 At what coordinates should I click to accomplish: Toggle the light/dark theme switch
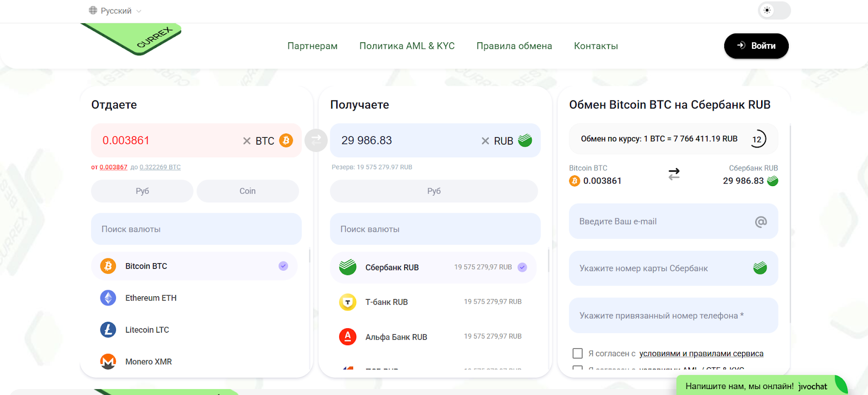click(774, 10)
